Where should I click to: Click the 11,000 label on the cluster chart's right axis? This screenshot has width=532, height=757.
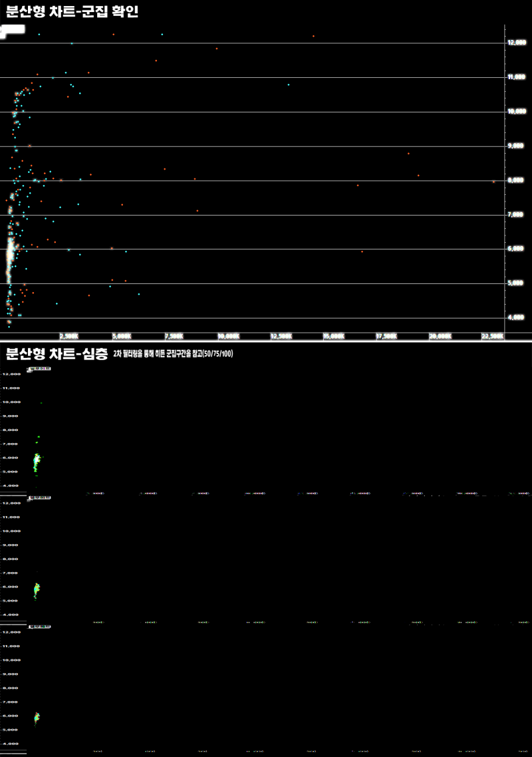517,76
